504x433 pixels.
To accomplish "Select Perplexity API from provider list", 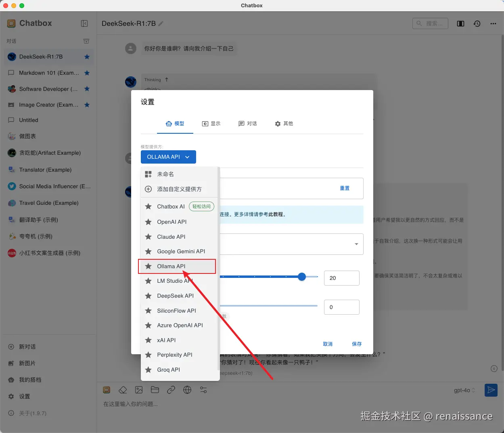I will click(x=179, y=355).
